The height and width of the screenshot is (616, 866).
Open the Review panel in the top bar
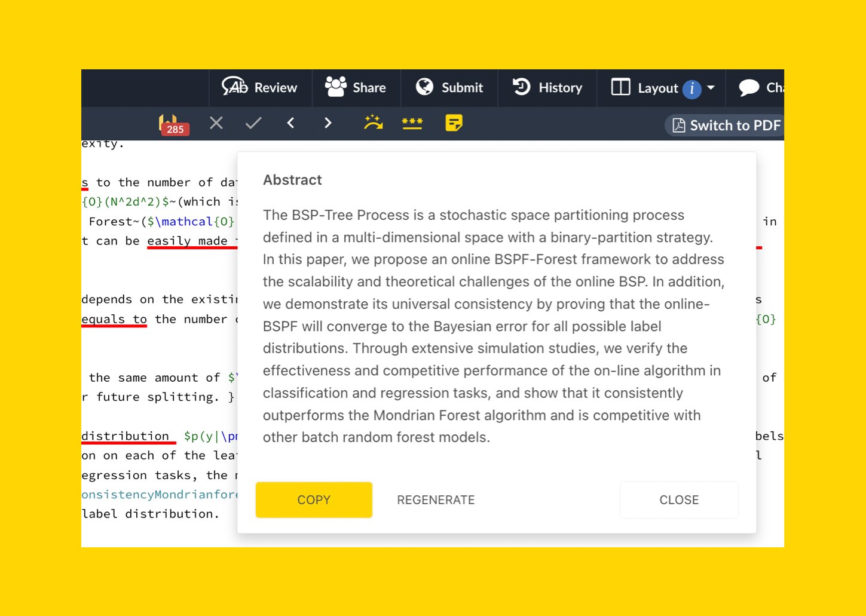click(260, 88)
